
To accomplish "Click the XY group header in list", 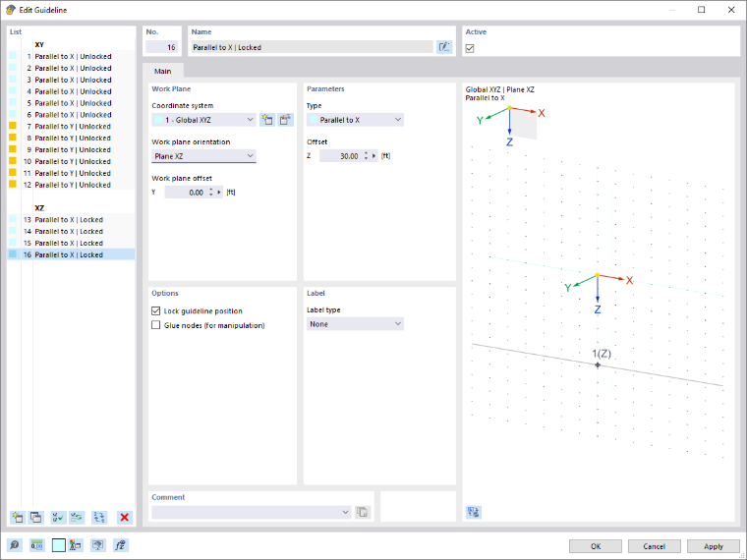I will pyautogui.click(x=39, y=44).
